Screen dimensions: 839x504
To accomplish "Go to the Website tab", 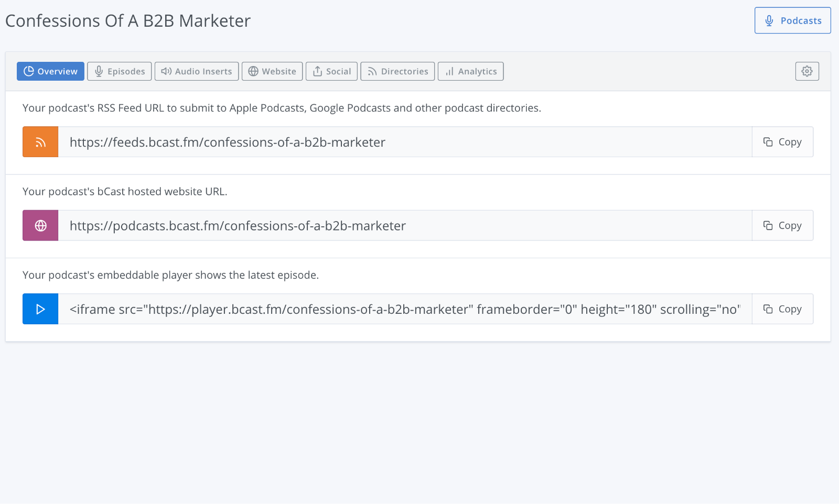I will point(272,71).
